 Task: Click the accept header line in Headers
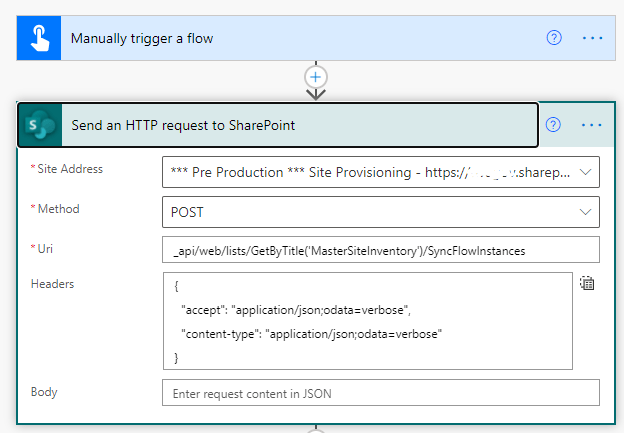point(298,309)
